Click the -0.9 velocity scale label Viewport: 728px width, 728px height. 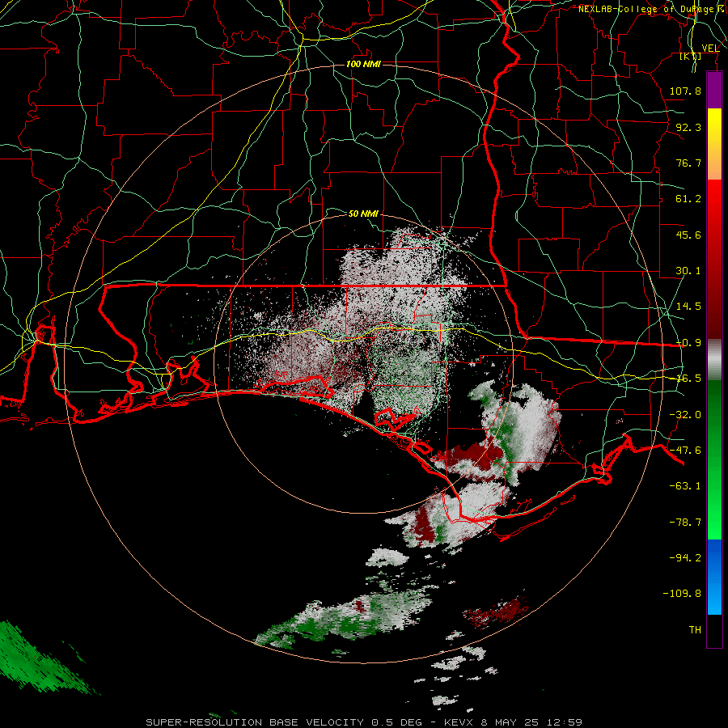(x=688, y=343)
